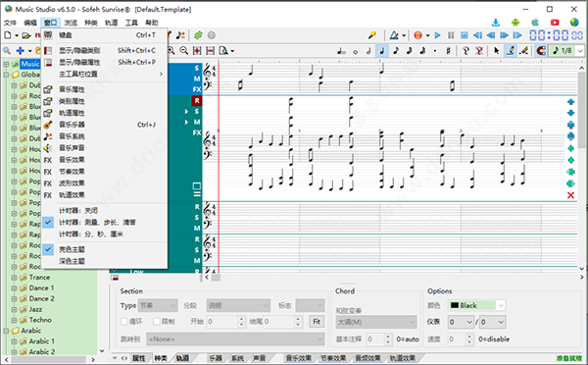588x365 pixels.
Task: Open 工具 menu in menu bar
Action: click(131, 23)
